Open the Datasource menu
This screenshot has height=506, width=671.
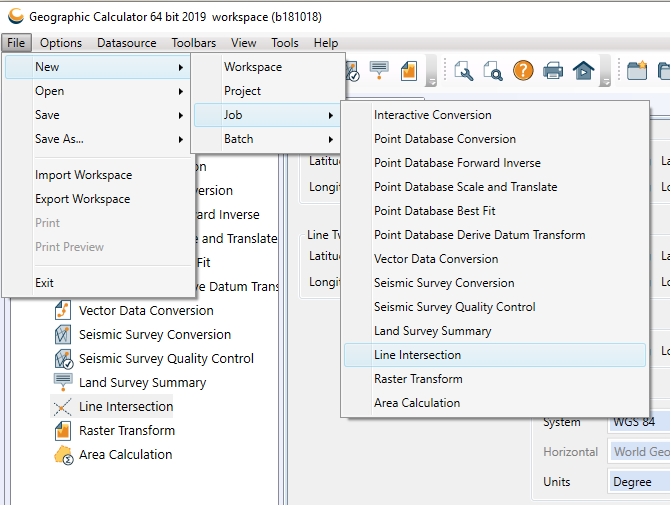[127, 43]
